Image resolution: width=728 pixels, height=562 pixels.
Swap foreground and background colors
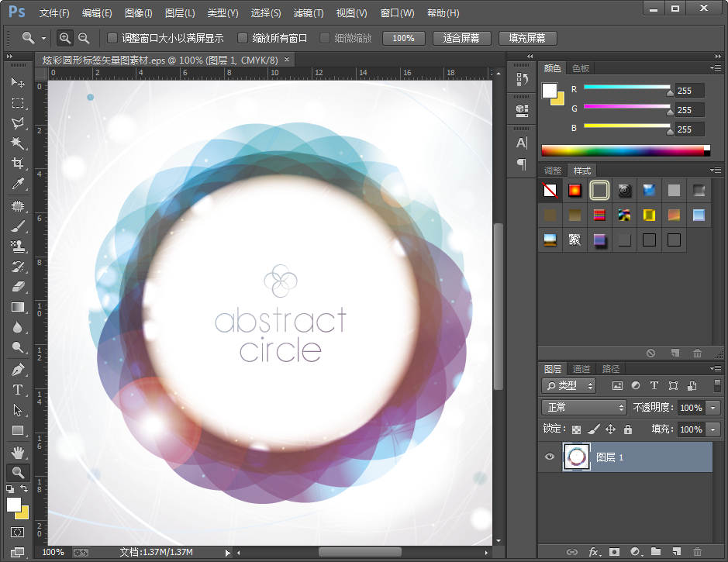click(x=25, y=488)
